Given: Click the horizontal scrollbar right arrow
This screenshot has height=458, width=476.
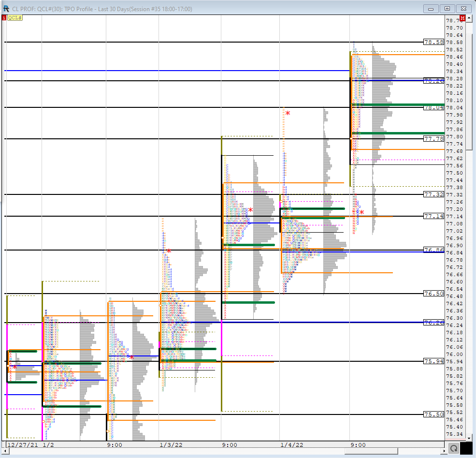Looking at the screenshot, I should pyautogui.click(x=444, y=451).
